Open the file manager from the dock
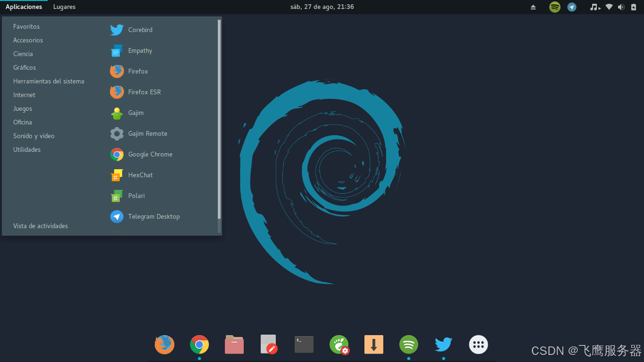This screenshot has height=362, width=644. tap(234, 345)
